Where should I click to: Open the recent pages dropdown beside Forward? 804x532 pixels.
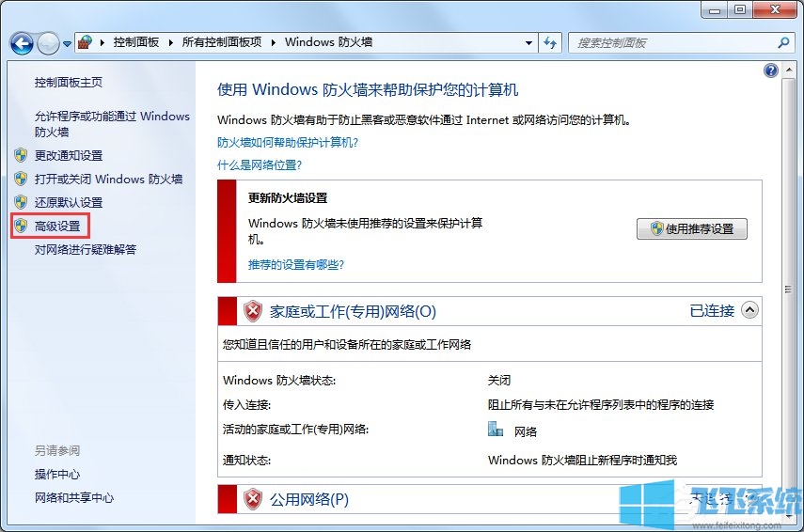pyautogui.click(x=67, y=44)
